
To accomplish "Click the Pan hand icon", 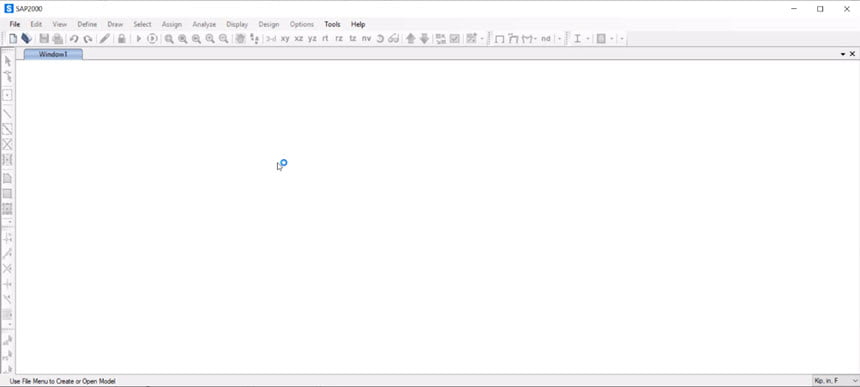I will [240, 39].
